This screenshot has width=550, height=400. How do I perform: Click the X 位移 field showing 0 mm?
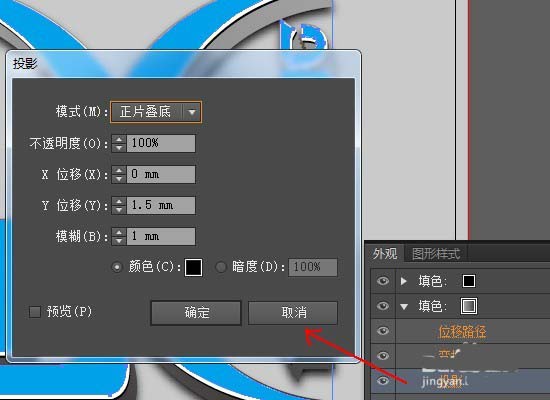click(x=161, y=174)
